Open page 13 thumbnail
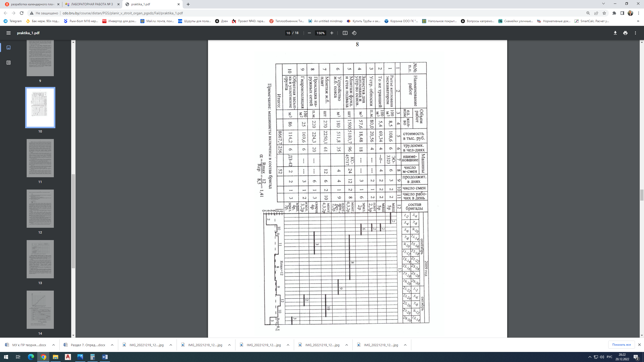This screenshot has width=644, height=362. point(40,259)
